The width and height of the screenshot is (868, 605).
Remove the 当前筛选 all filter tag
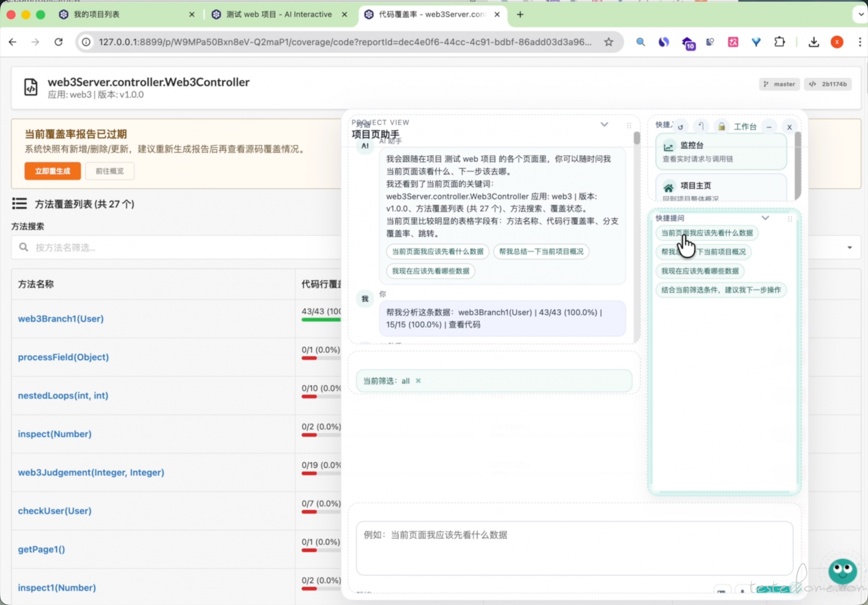pos(418,381)
